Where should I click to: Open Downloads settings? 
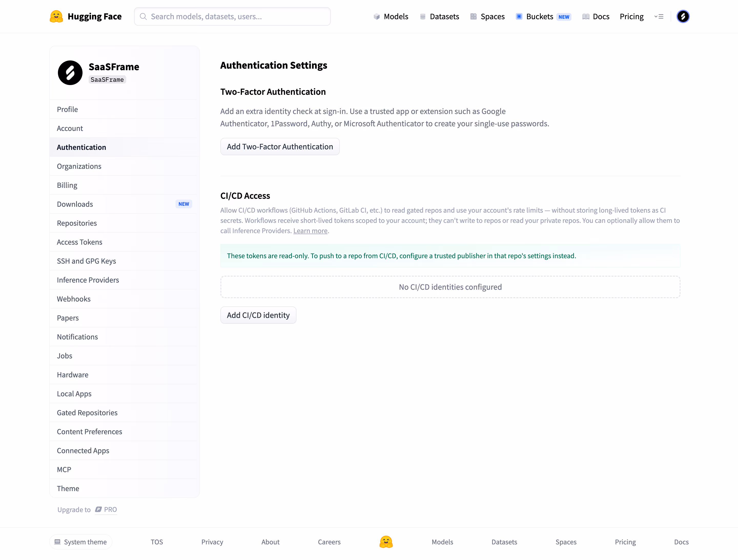click(125, 204)
